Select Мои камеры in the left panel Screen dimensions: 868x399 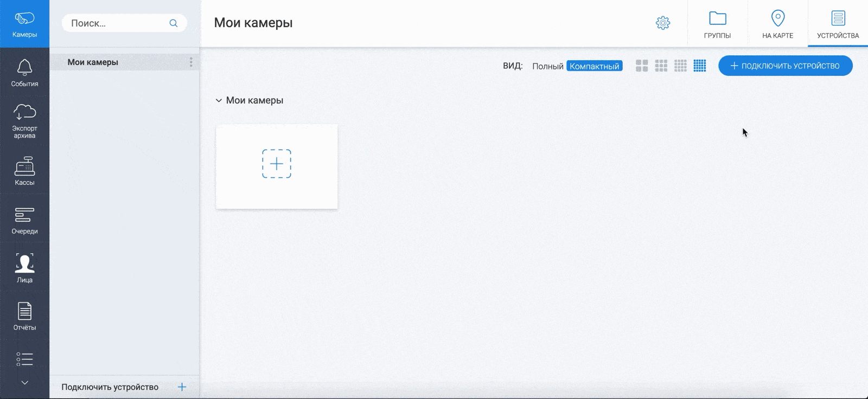(124, 62)
